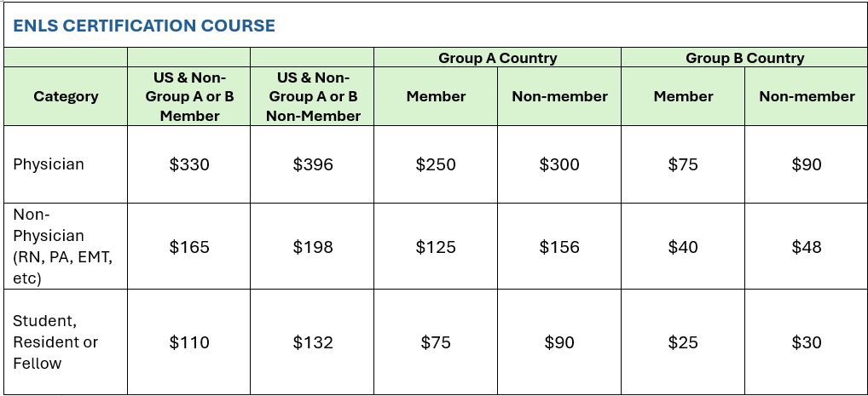Click US & Non-Group A or B Non-Member header

tap(313, 96)
